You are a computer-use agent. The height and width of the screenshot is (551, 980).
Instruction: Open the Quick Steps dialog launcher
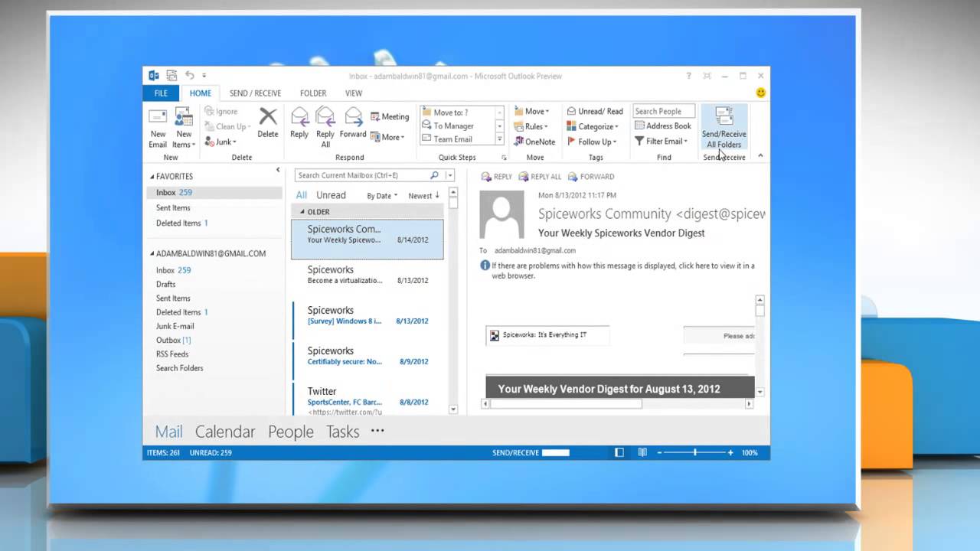pyautogui.click(x=504, y=158)
